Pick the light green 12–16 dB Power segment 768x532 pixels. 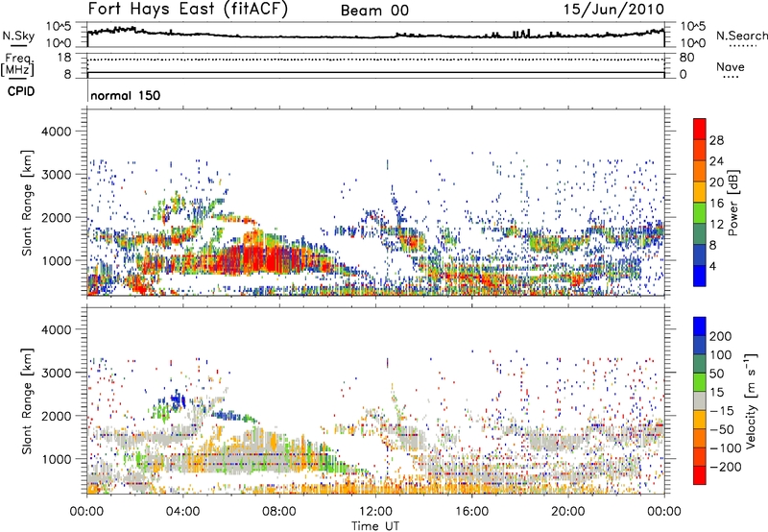pos(700,212)
